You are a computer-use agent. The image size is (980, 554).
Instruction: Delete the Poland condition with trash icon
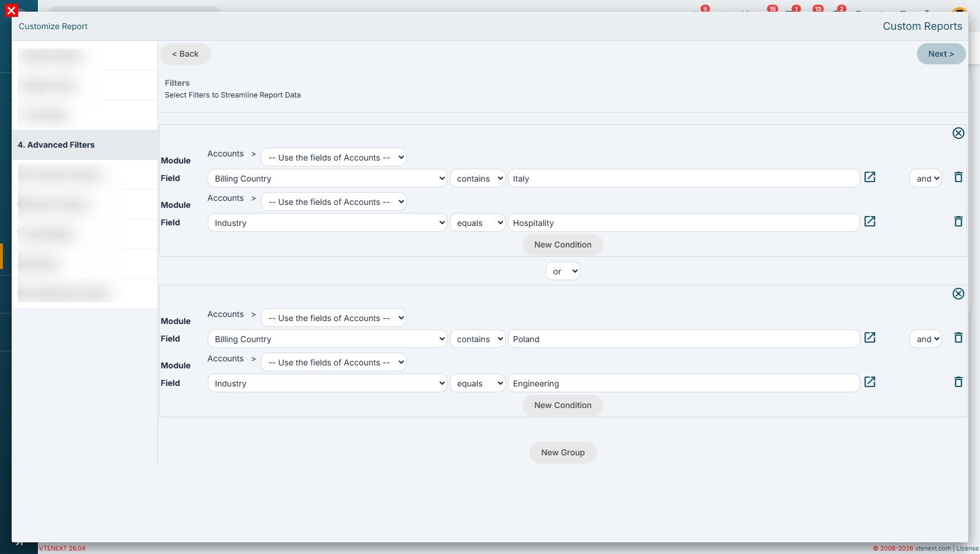[958, 337]
